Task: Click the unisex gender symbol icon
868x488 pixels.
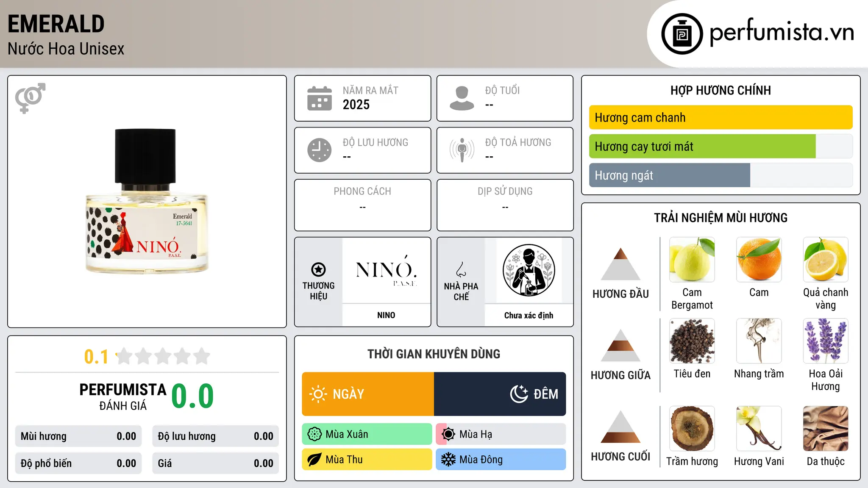Action: click(30, 98)
